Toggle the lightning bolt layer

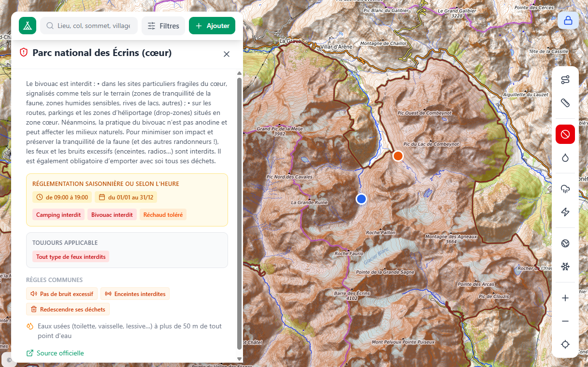[x=565, y=212]
